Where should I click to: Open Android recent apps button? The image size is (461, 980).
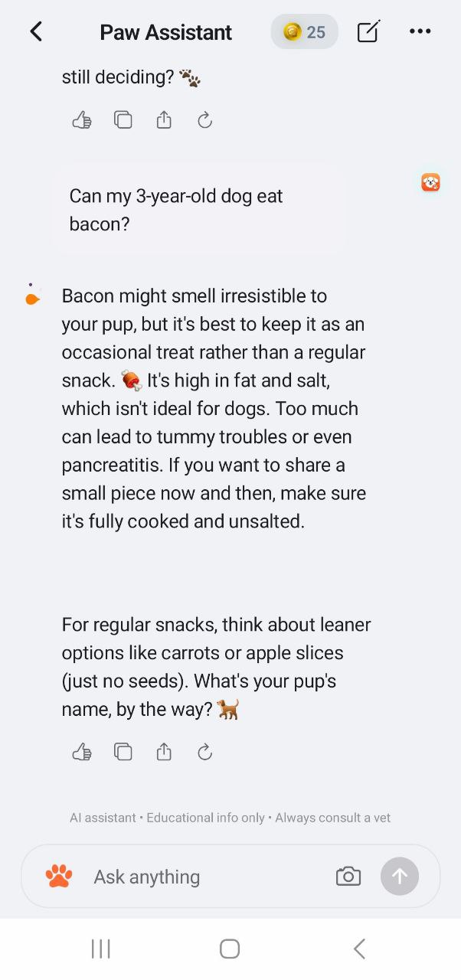(x=100, y=949)
